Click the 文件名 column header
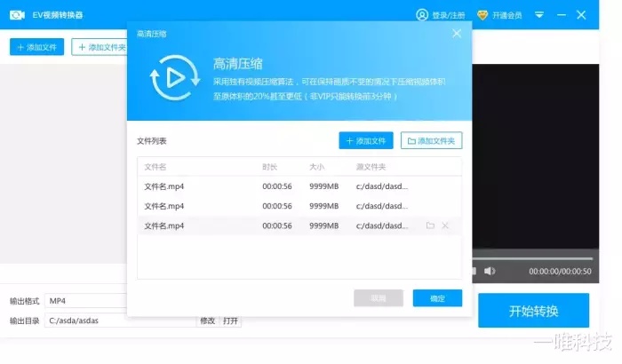The width and height of the screenshot is (622, 364). click(x=155, y=167)
